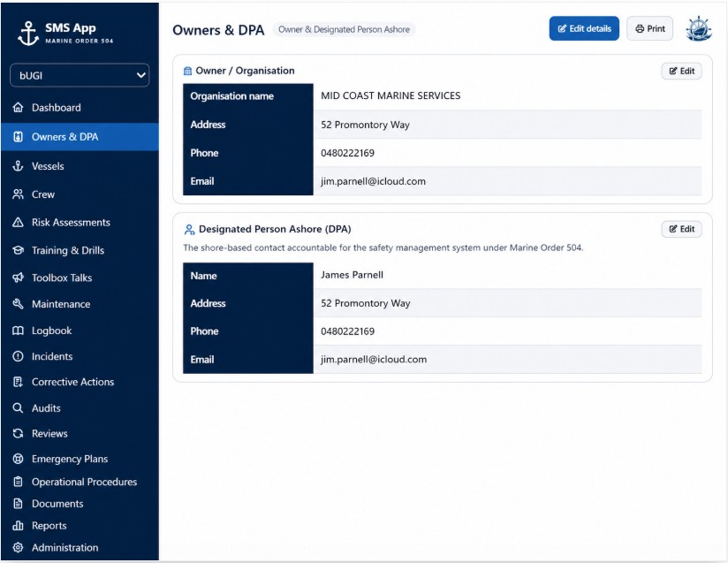Click the DPA name James Parnell
728x563 pixels.
(x=352, y=275)
